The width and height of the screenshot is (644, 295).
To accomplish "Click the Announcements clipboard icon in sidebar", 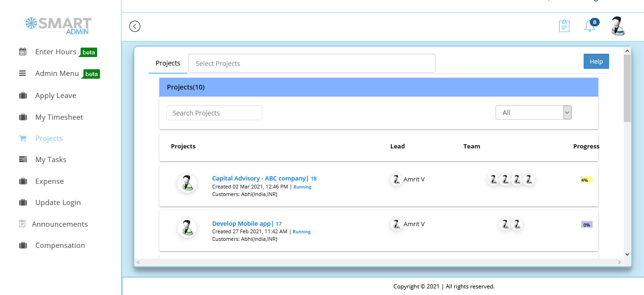I will click(22, 224).
